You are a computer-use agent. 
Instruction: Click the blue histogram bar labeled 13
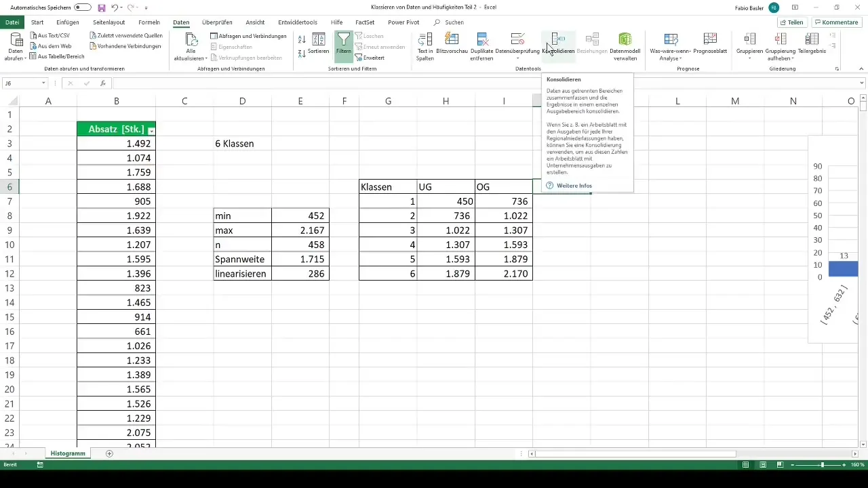[843, 269]
